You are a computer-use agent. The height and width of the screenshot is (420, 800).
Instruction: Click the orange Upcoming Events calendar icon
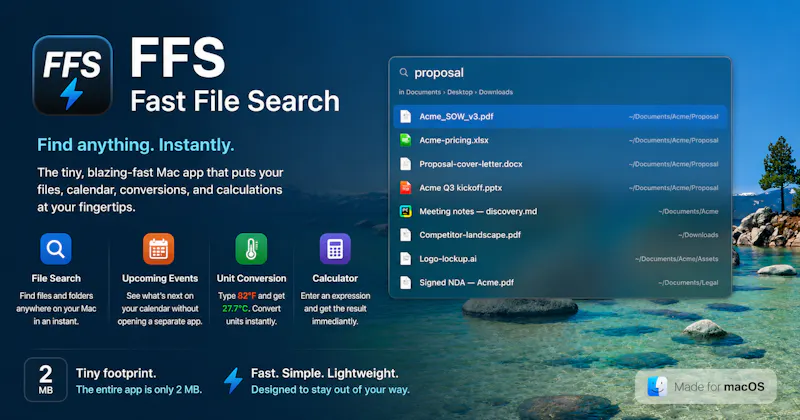[158, 249]
